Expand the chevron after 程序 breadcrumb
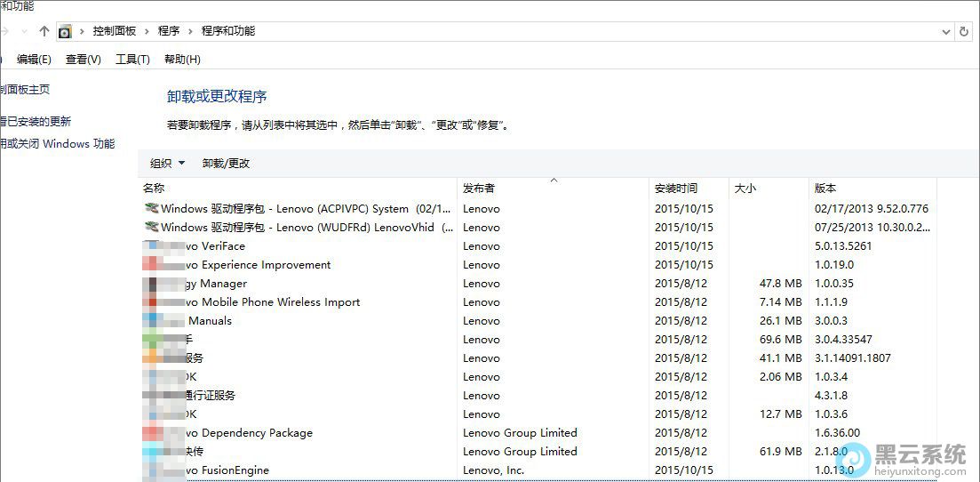 point(190,31)
